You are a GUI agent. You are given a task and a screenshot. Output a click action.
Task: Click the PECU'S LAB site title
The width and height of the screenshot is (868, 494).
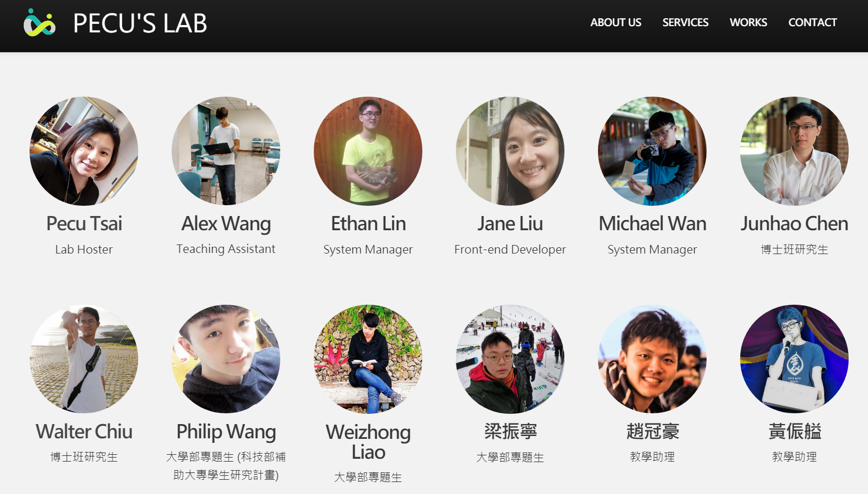[140, 23]
